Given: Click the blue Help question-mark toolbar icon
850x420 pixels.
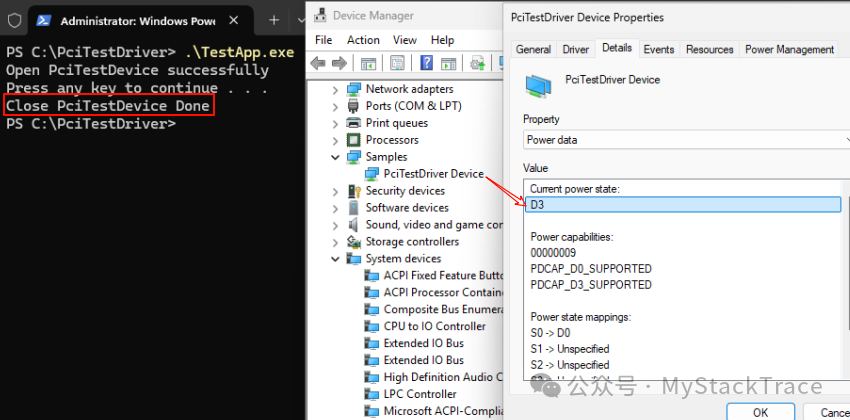Looking at the screenshot, I should [x=427, y=63].
